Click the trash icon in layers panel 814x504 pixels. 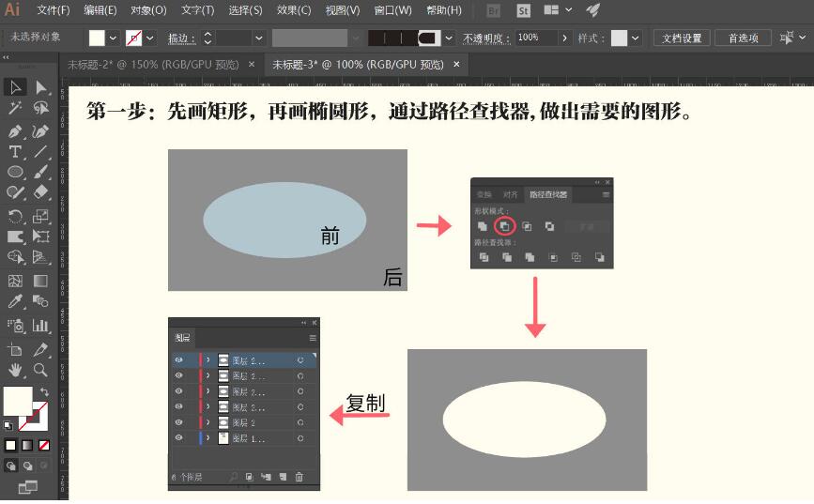click(299, 478)
